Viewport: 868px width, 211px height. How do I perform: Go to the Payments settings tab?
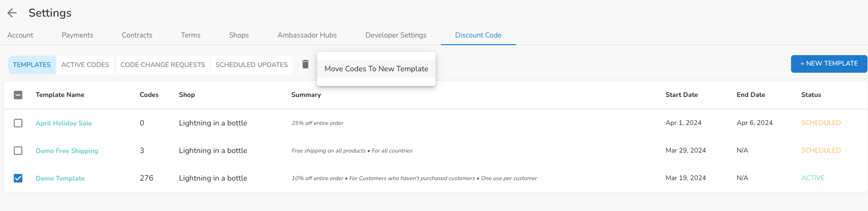tap(77, 35)
